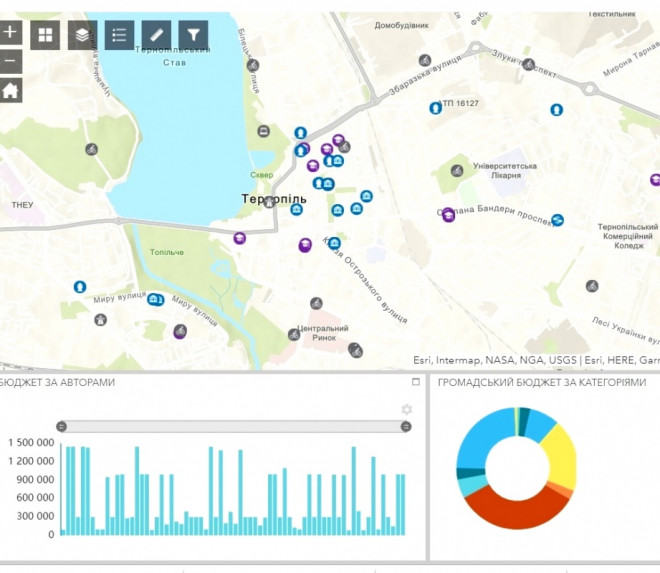The image size is (660, 573).
Task: Click the Тернопіль city label marker
Action: [x=269, y=201]
